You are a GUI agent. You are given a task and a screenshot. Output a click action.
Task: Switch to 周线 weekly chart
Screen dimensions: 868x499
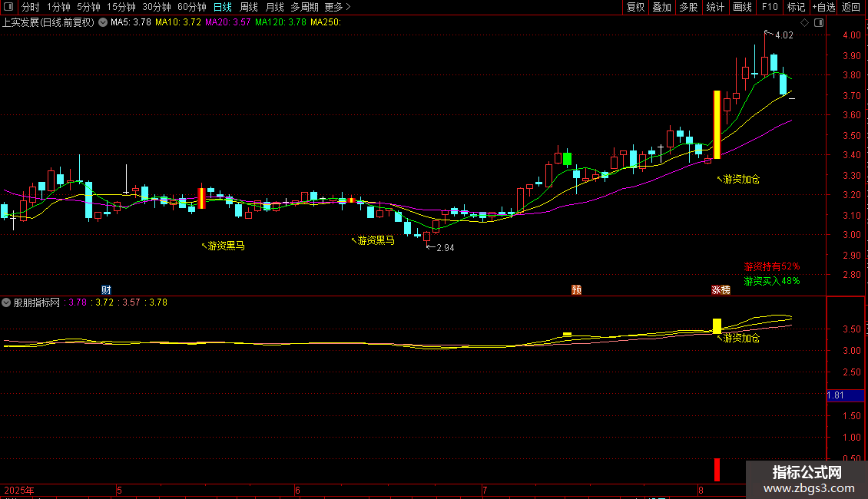tap(249, 7)
